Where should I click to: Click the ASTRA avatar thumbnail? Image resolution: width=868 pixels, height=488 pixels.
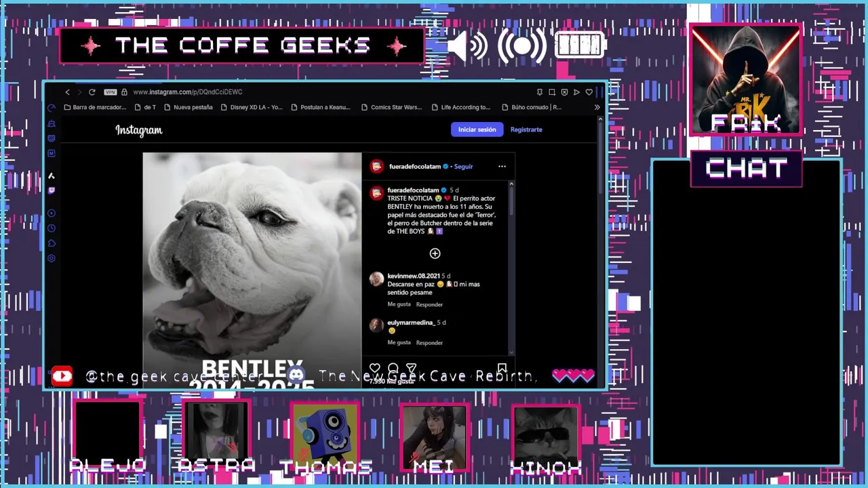(216, 434)
